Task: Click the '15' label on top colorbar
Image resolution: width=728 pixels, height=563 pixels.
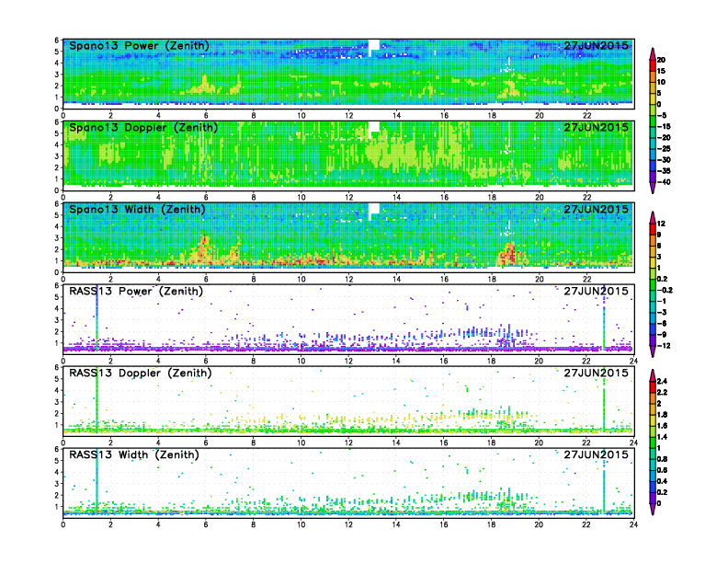Action: [x=661, y=71]
